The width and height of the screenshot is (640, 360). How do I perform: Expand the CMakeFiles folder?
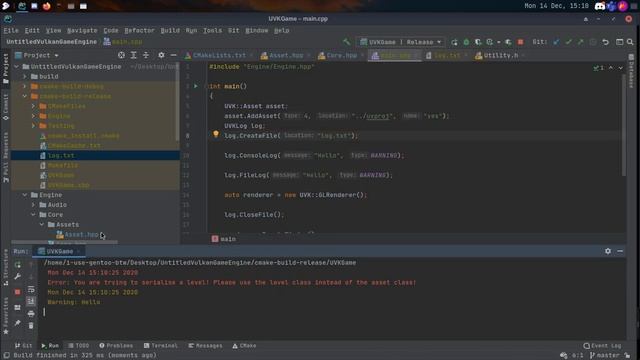pos(33,106)
